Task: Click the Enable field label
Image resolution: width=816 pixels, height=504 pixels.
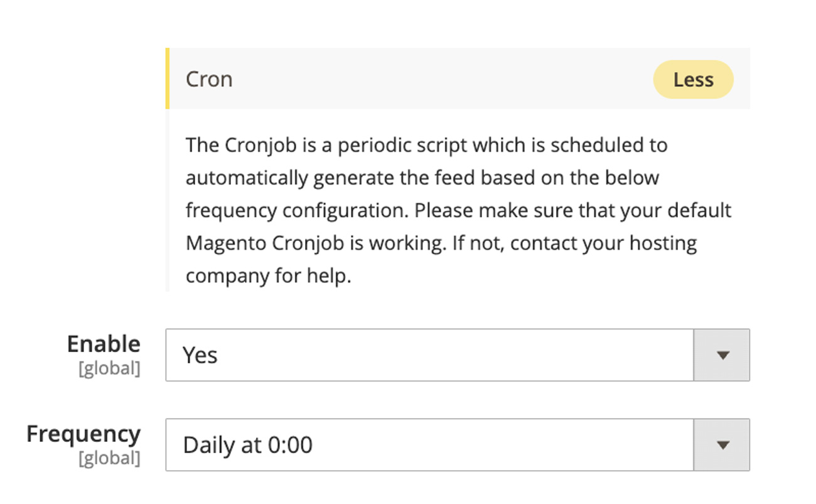Action: point(104,344)
